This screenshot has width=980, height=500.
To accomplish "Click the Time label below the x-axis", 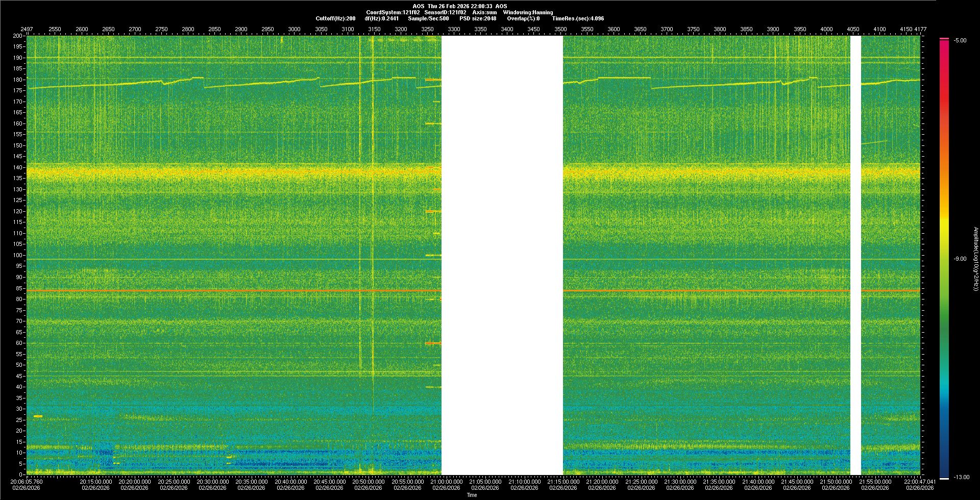I will 472,495.
